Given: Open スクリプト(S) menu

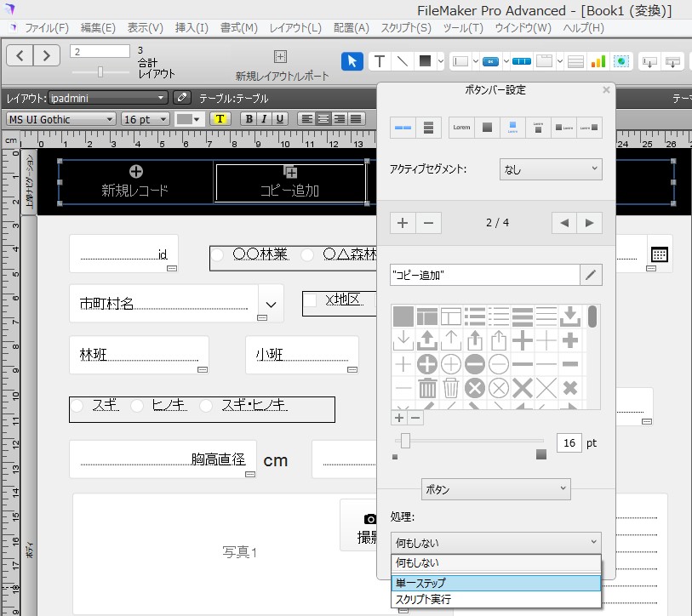Looking at the screenshot, I should 405,28.
